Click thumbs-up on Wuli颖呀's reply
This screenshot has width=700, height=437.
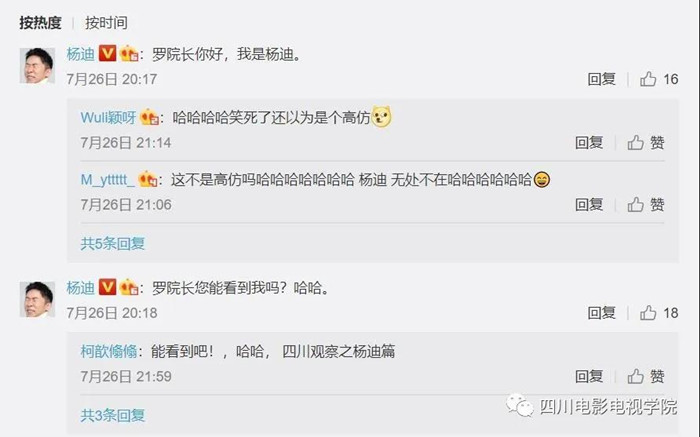(x=636, y=143)
